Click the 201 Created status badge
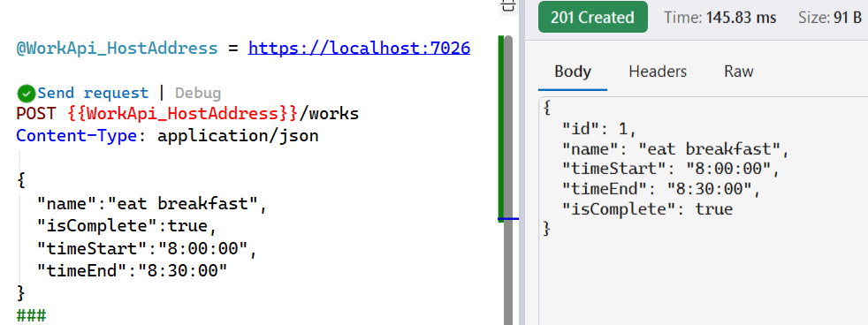The width and height of the screenshot is (868, 325). [592, 17]
